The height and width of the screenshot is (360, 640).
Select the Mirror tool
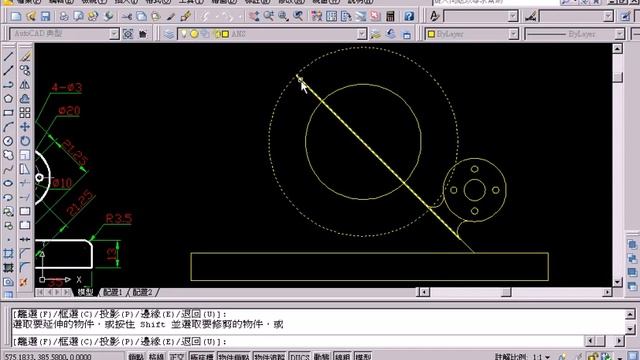click(x=25, y=84)
